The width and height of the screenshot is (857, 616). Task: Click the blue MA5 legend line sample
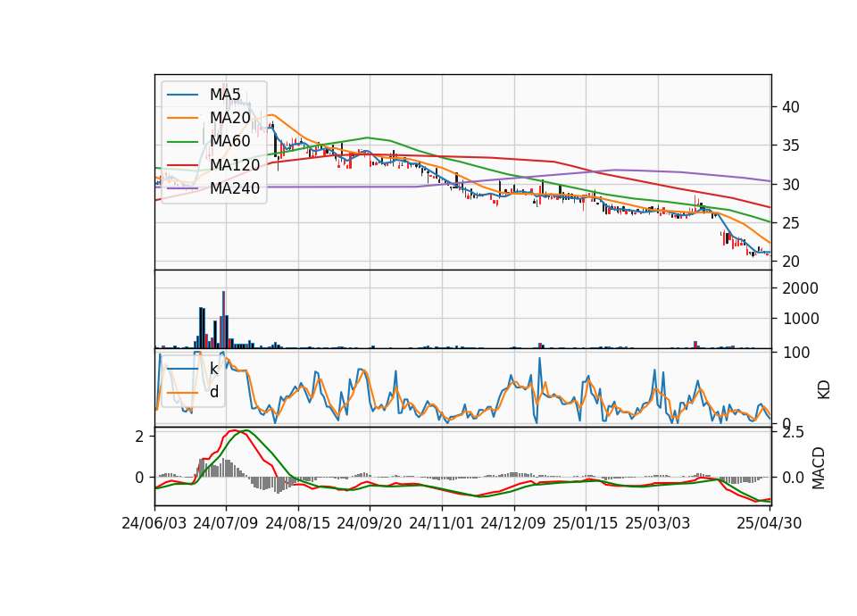(x=182, y=95)
